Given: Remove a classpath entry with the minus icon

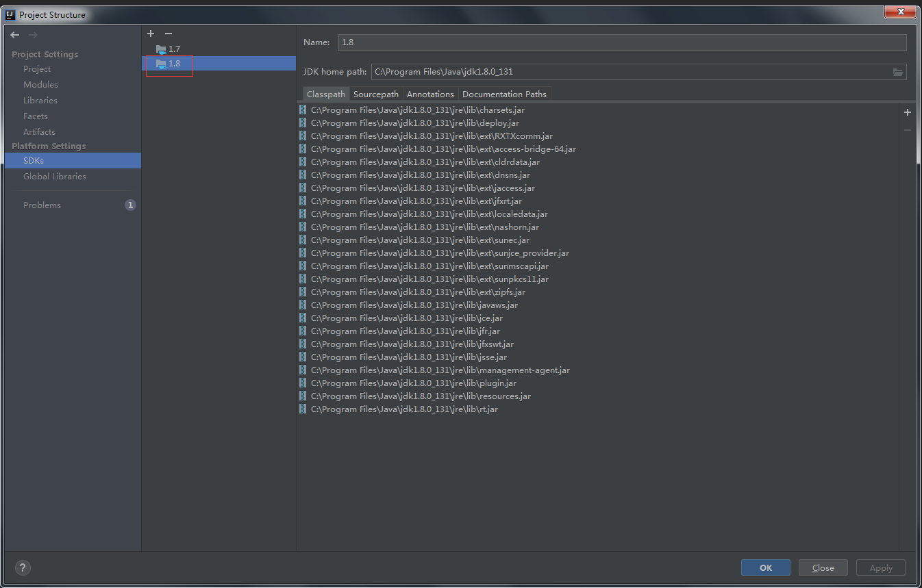Looking at the screenshot, I should click(x=907, y=129).
